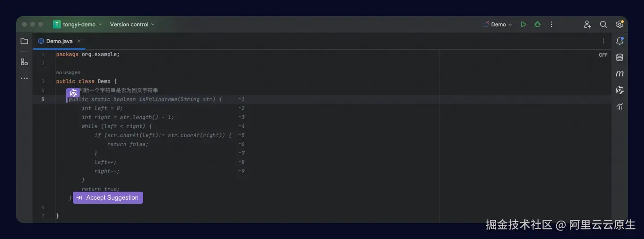This screenshot has height=239, width=644.
Task: Start debugging with the bug icon
Action: click(x=538, y=25)
